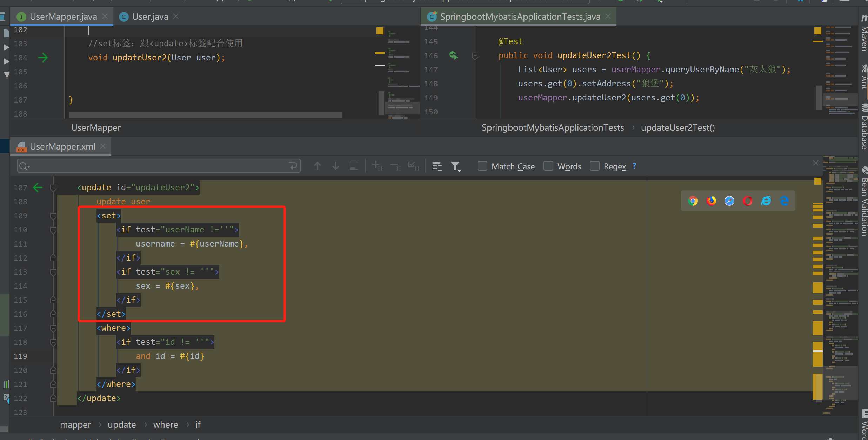Enable Words checkbox

pyautogui.click(x=548, y=166)
